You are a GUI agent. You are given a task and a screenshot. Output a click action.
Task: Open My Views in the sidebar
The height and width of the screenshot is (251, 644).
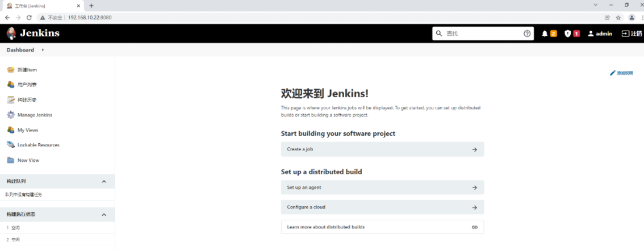[x=28, y=130]
